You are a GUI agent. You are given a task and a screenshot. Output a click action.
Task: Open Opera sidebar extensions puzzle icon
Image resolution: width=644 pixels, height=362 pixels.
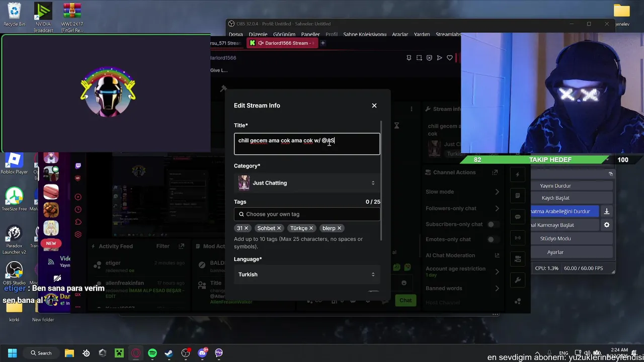click(78, 222)
